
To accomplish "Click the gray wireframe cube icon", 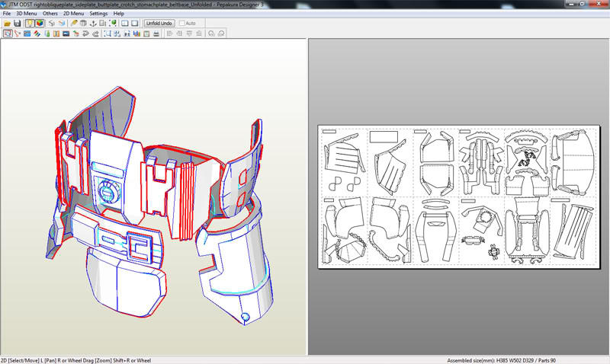I will pyautogui.click(x=51, y=24).
